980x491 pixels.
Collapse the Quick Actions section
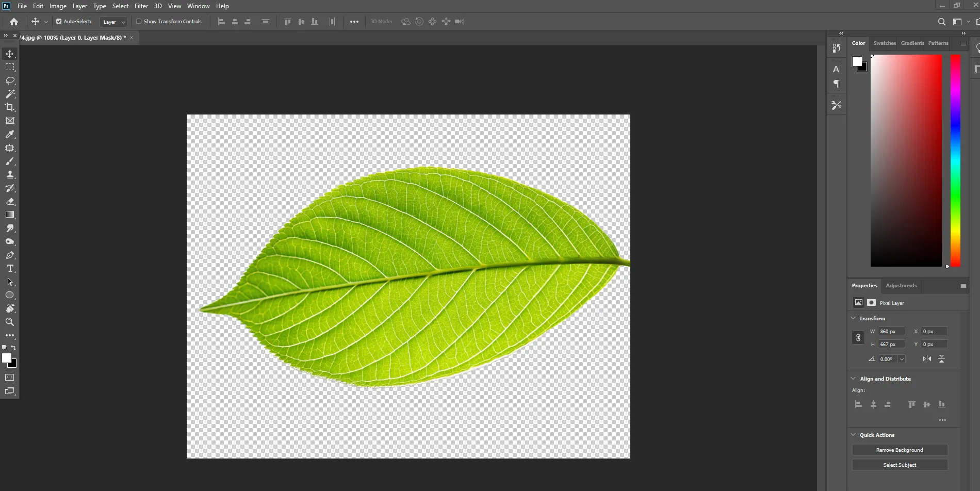pos(854,435)
